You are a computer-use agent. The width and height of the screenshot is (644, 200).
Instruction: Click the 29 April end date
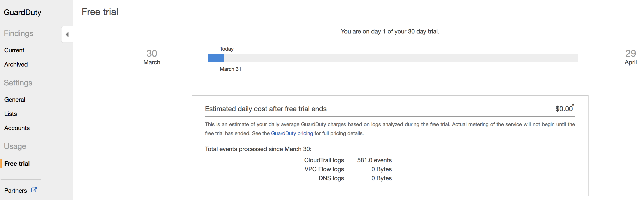[630, 57]
